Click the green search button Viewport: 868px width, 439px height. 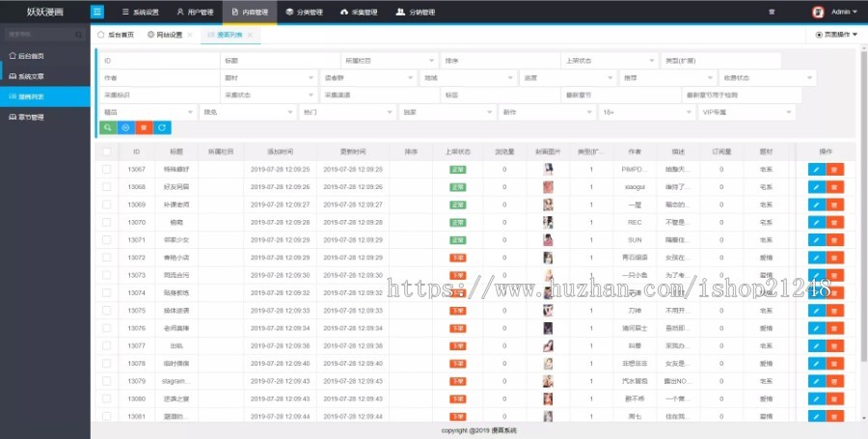pyautogui.click(x=108, y=127)
